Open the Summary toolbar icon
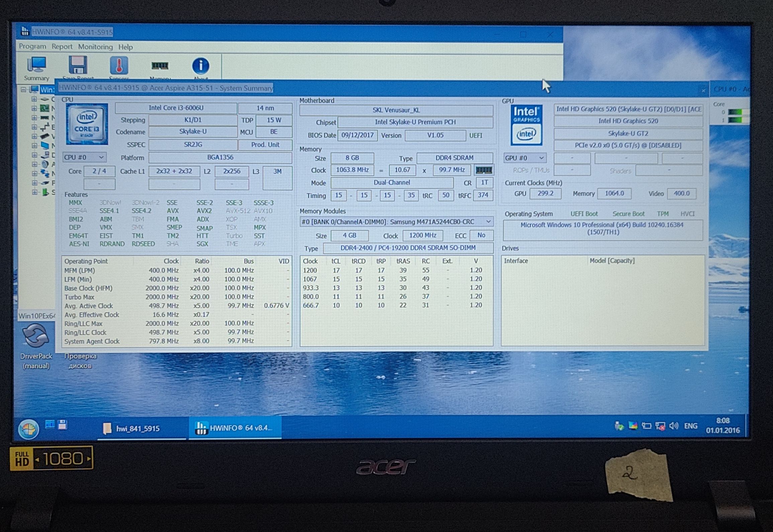773x532 pixels. (36, 69)
